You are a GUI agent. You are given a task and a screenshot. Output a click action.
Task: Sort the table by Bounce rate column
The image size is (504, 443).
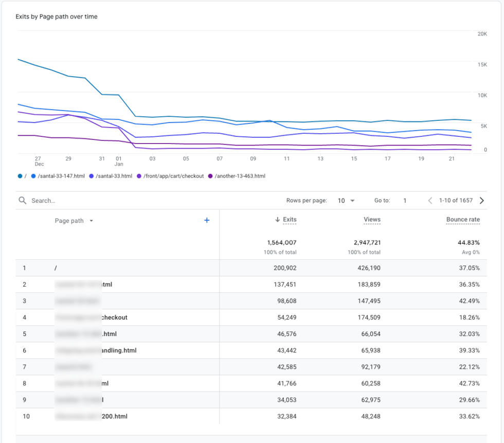click(463, 220)
